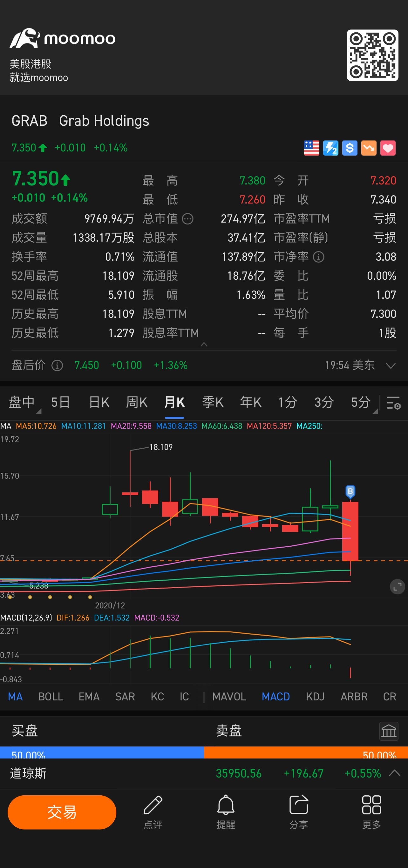Open total market cap options icon
Viewport: 408px width, 868px height.
coord(187,219)
